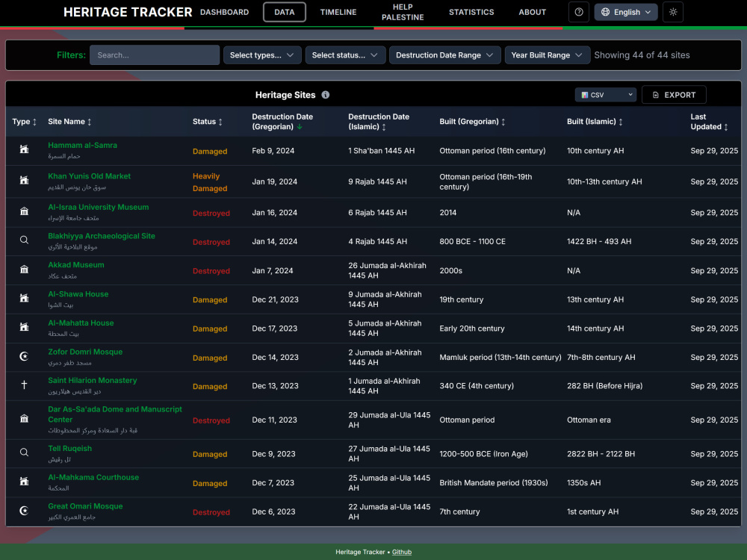Select the Data tab
The width and height of the screenshot is (747, 560).
pyautogui.click(x=285, y=12)
